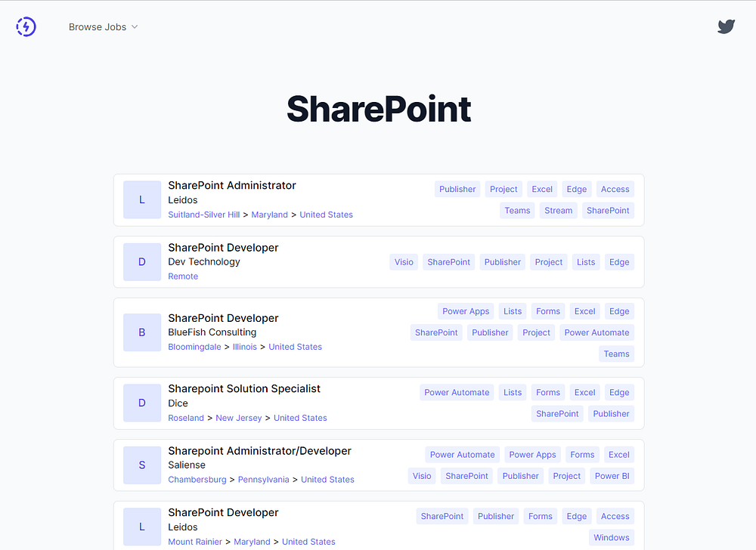This screenshot has height=550, width=756.
Task: Select Power Apps tag in Saliense row
Action: pyautogui.click(x=532, y=455)
